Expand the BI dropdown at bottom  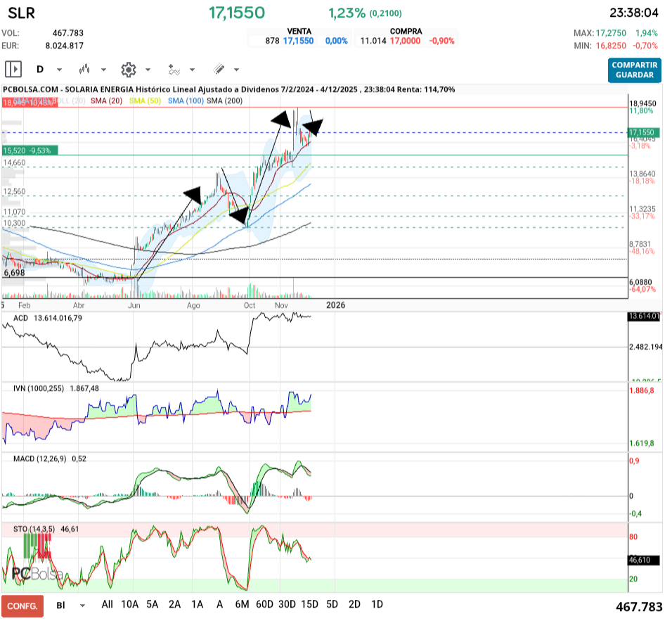(83, 605)
